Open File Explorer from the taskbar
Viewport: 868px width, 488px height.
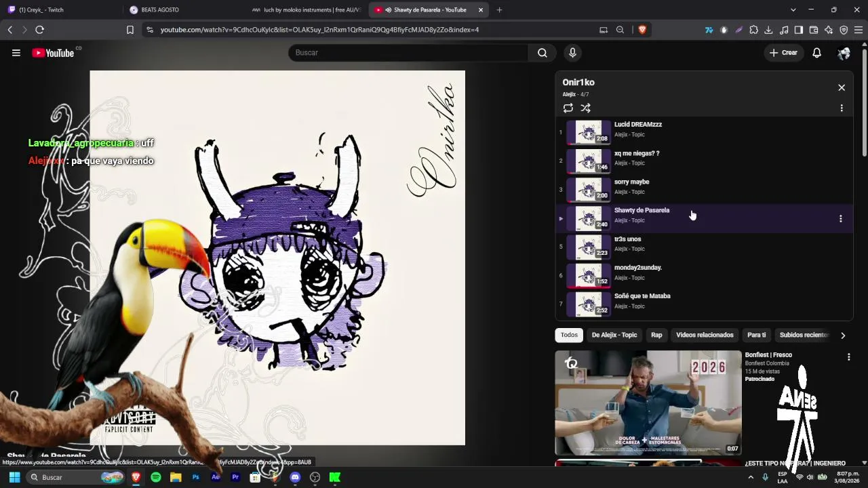(x=176, y=477)
